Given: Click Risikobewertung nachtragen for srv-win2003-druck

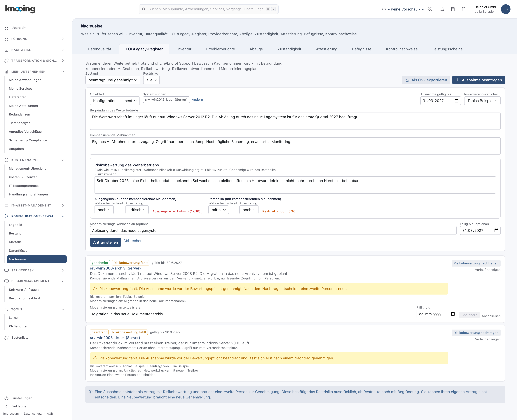Looking at the screenshot, I should point(476,333).
